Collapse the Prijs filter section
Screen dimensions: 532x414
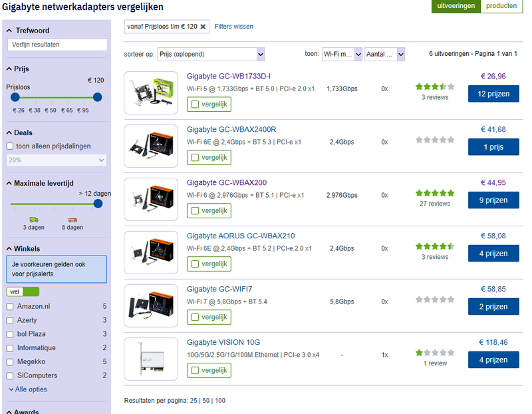tap(18, 69)
